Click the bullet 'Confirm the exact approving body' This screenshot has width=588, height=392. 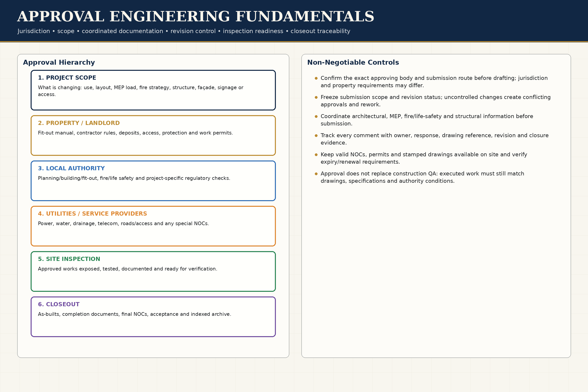click(x=434, y=82)
